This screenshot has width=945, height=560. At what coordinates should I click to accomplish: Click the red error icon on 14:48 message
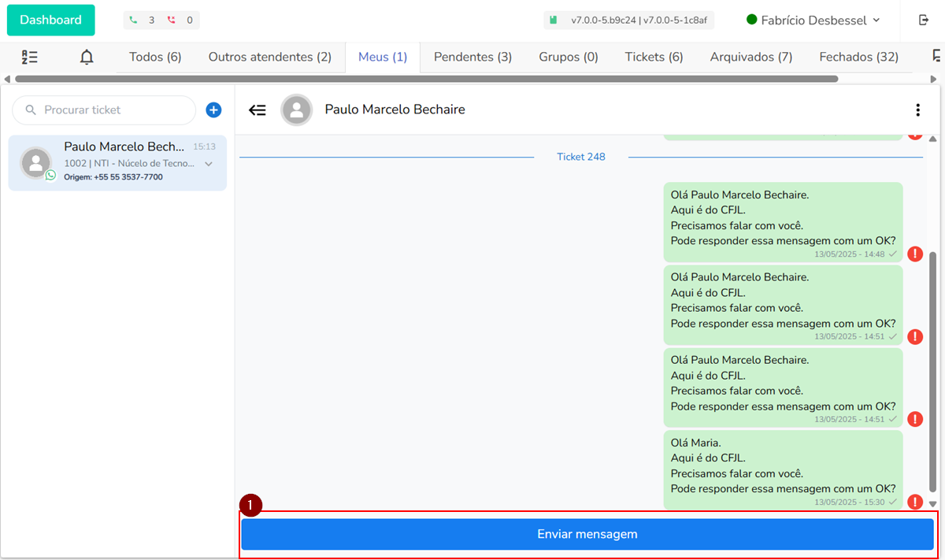[915, 254]
